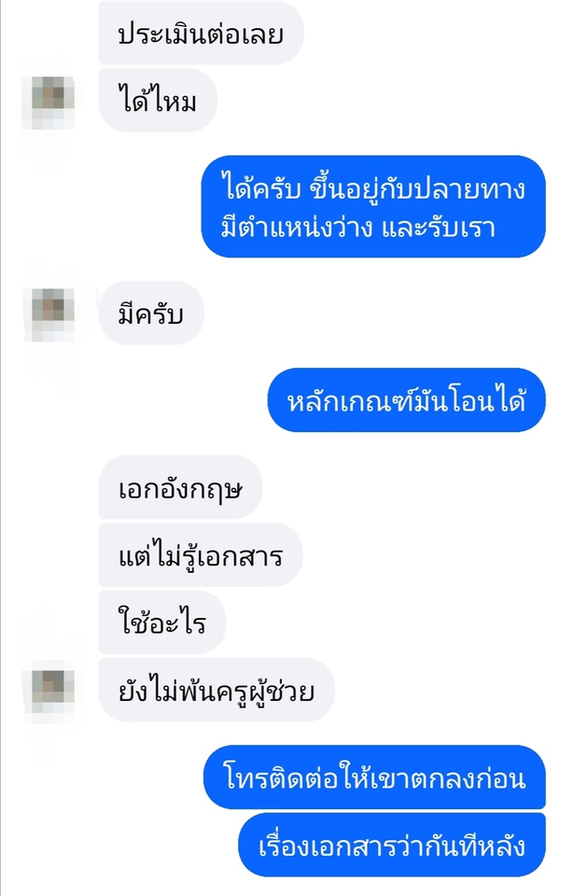Screen dimensions: 588x896
Task: Select avatar beside ยังไม่พ้นครูผู้ช่วย message
Action: tap(52, 692)
